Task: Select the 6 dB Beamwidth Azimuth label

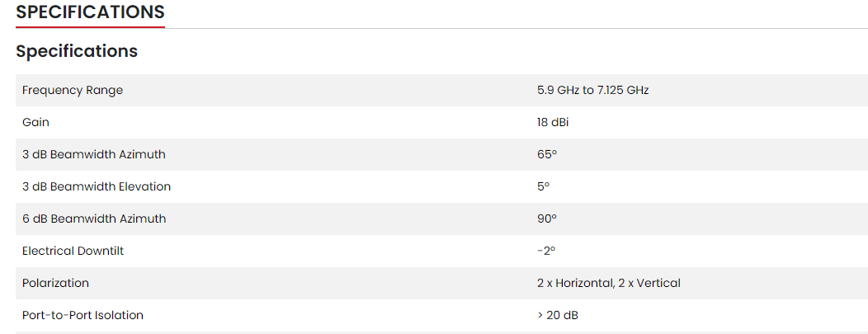Action: coord(94,219)
